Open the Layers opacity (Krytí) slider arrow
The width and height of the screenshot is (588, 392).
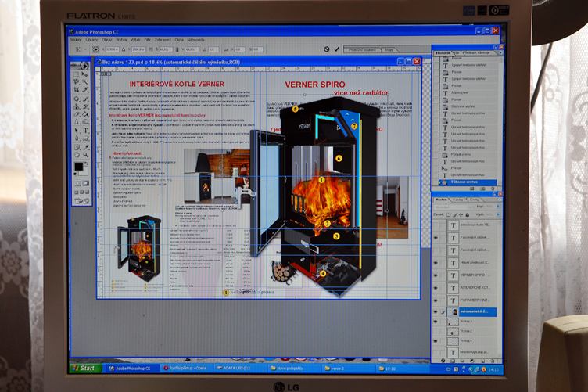(498, 207)
